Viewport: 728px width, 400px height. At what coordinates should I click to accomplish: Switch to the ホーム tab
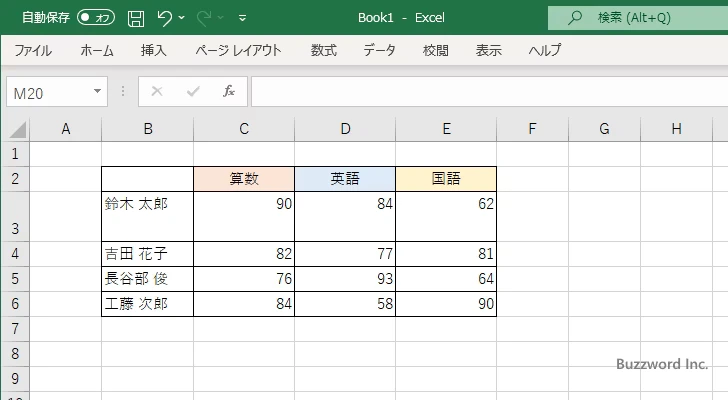97,50
